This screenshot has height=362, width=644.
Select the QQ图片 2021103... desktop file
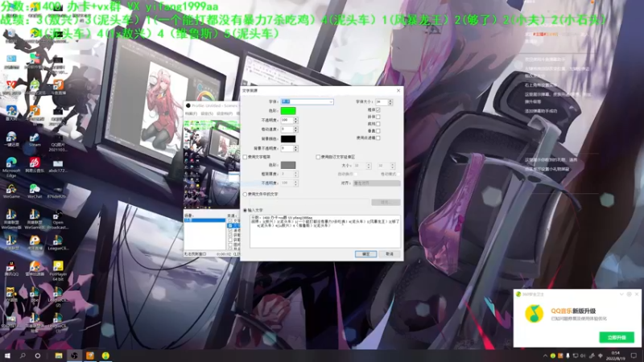pos(57,142)
